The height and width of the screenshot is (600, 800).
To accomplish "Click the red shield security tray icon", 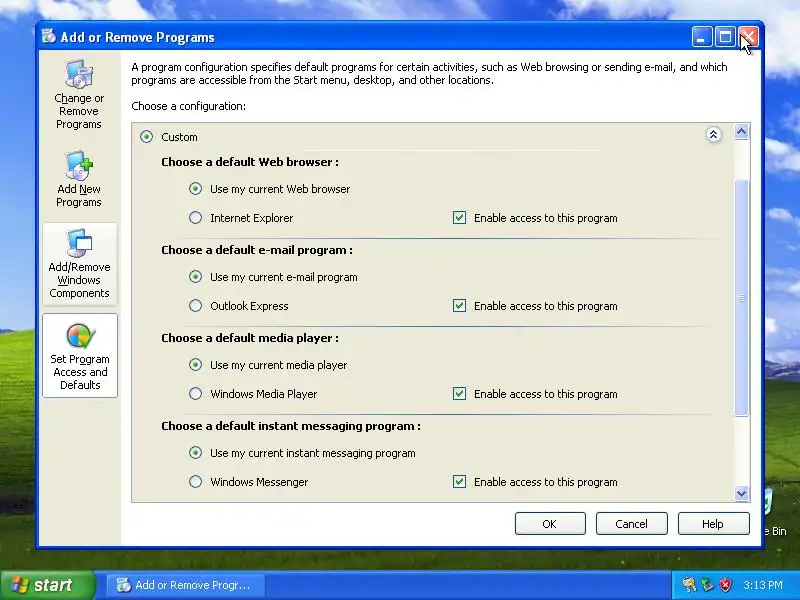I will 726,585.
